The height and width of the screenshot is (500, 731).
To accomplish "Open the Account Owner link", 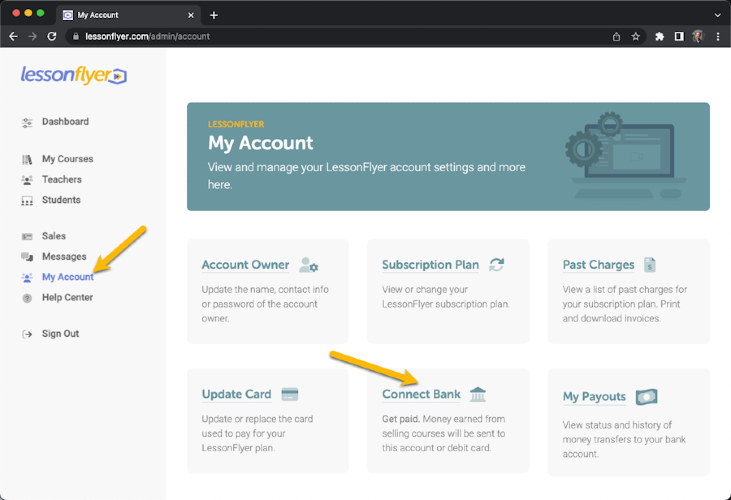I will [x=245, y=265].
